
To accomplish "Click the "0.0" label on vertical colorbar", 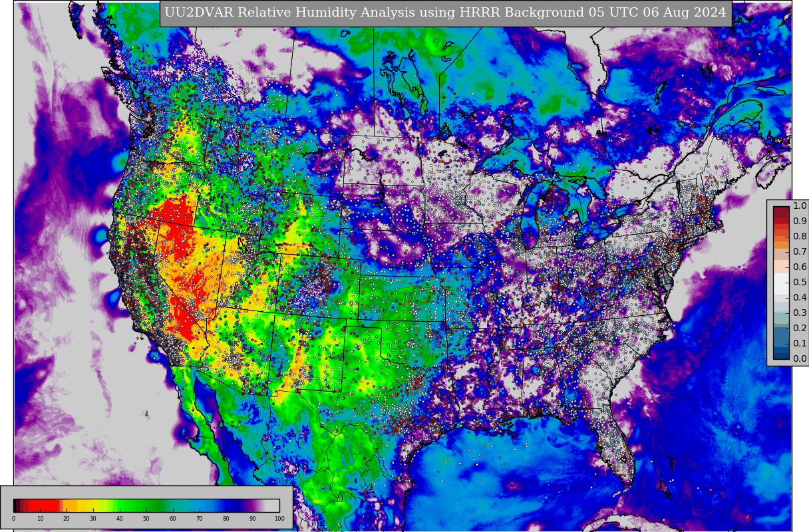I will (x=800, y=358).
